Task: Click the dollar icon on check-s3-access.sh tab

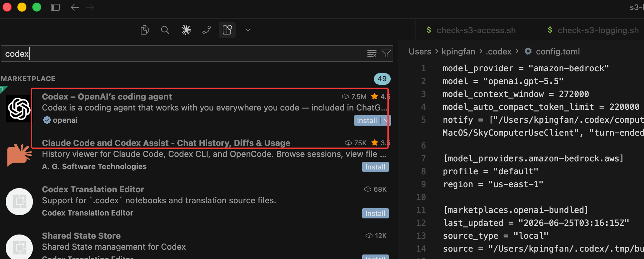Action: [x=429, y=30]
